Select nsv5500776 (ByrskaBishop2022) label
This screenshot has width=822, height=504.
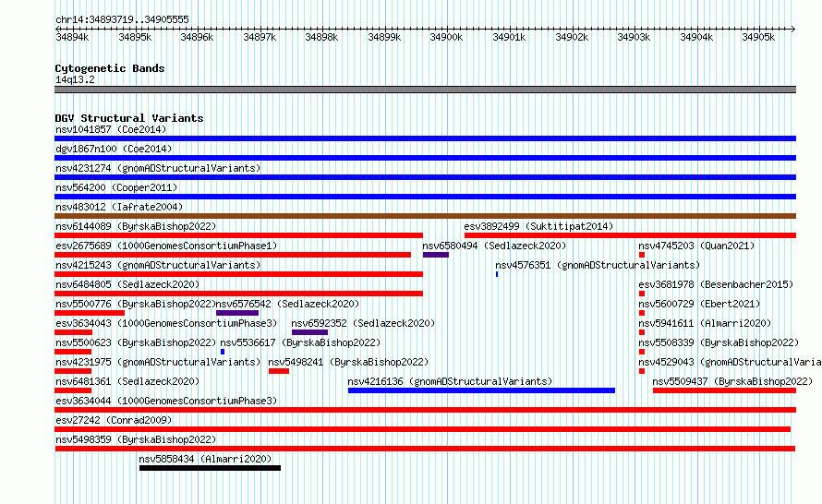pyautogui.click(x=136, y=304)
